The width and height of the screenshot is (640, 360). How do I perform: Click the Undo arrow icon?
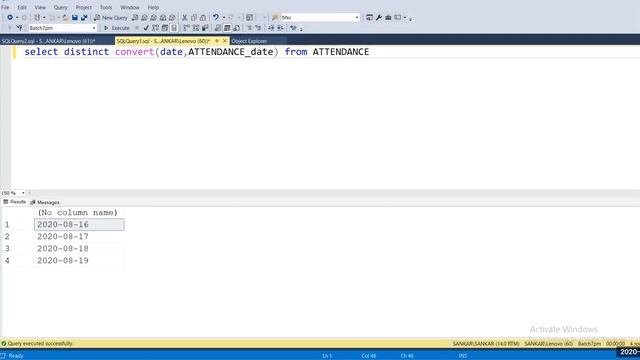coord(216,18)
